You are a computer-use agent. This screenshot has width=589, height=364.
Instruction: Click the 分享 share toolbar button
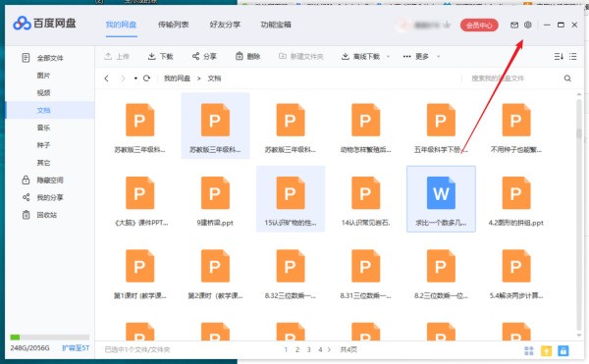pyautogui.click(x=204, y=56)
